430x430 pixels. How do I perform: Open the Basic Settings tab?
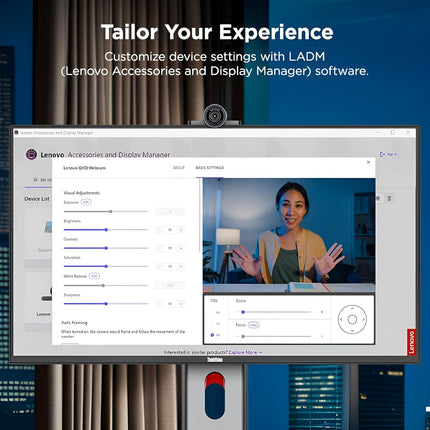pos(210,168)
